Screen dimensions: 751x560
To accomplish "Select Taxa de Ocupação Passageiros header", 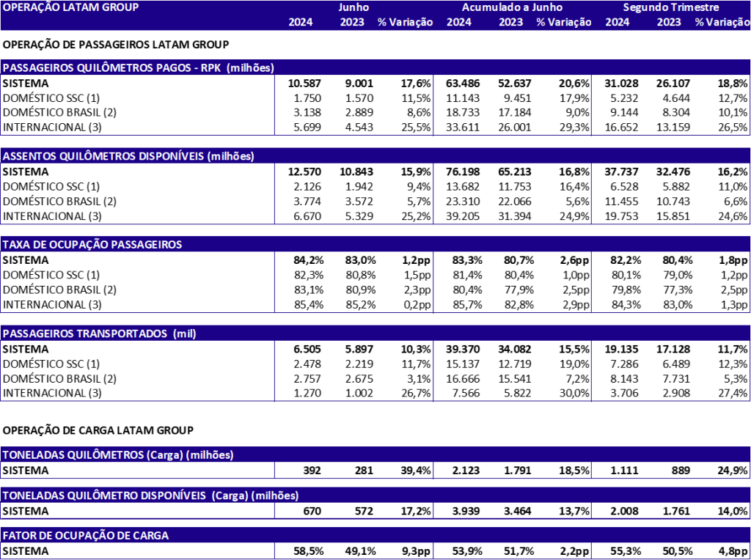I will pos(92,245).
